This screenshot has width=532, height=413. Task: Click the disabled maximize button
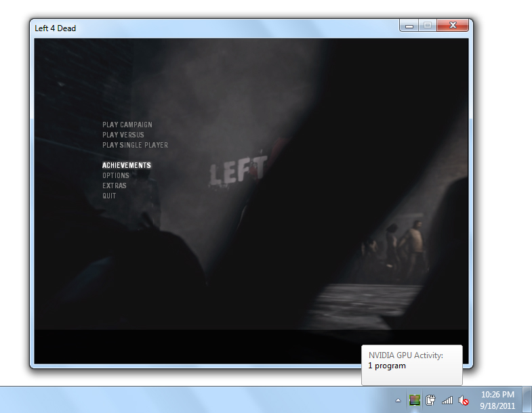pyautogui.click(x=428, y=26)
